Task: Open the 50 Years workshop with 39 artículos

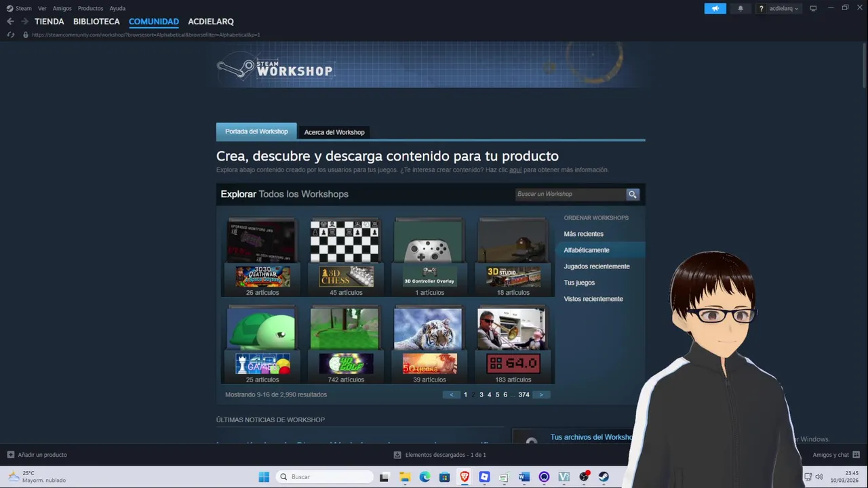Action: [429, 344]
